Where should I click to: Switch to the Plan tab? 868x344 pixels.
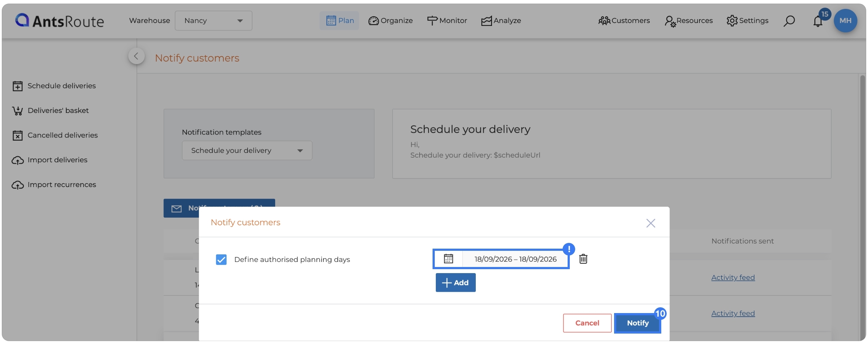tap(340, 21)
